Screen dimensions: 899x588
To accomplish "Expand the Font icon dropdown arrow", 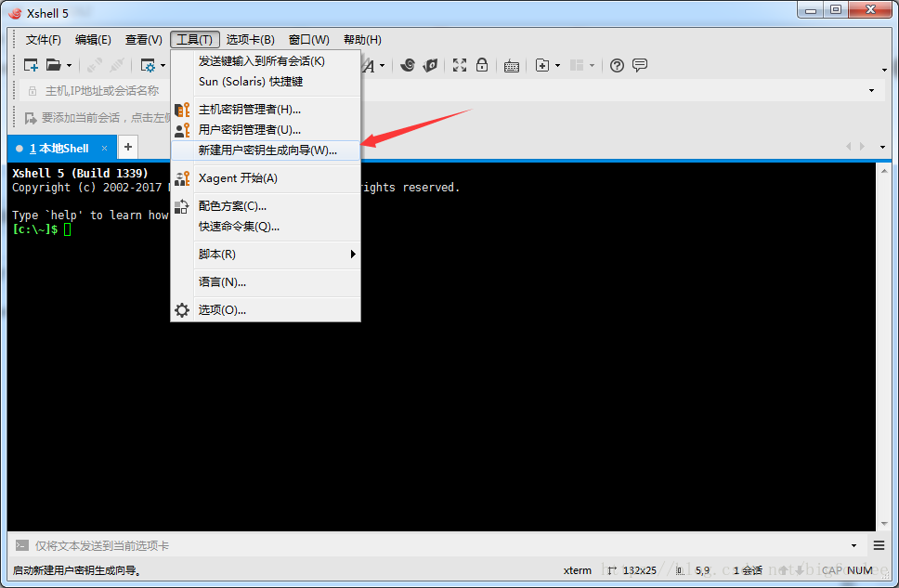I will pos(383,66).
